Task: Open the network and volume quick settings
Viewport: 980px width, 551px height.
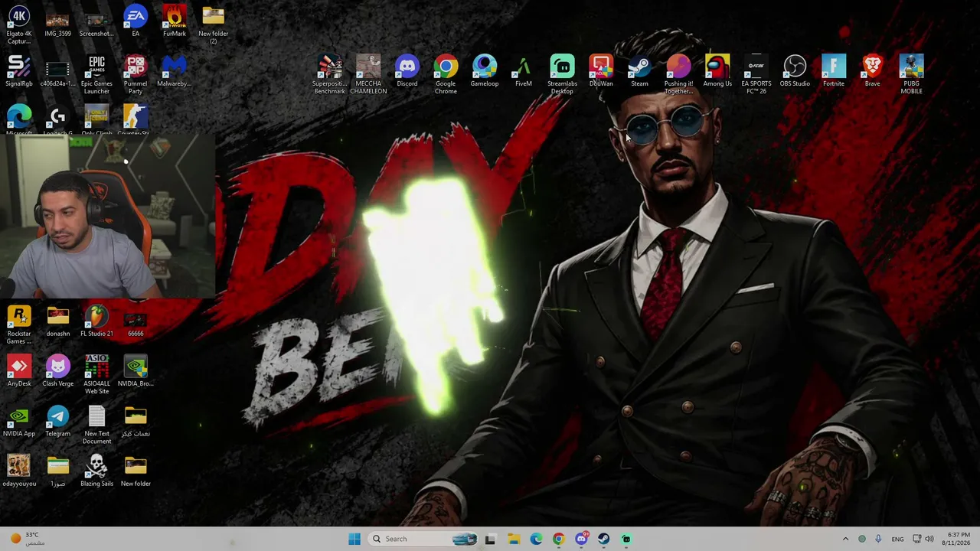Action: click(923, 539)
